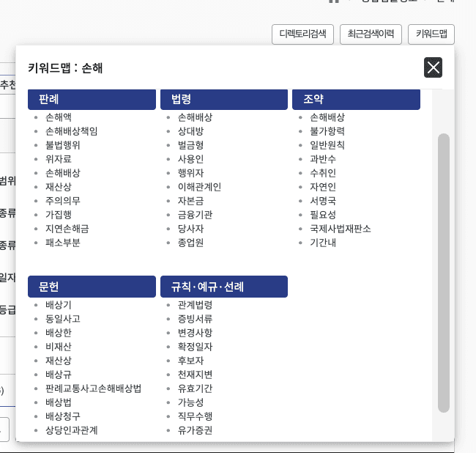The image size is (476, 453).
Task: Click keyword 상당인과관계
Action: click(72, 430)
